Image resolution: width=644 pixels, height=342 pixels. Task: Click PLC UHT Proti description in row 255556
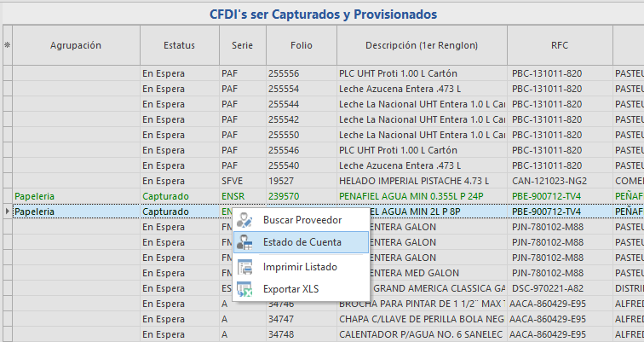422,73
